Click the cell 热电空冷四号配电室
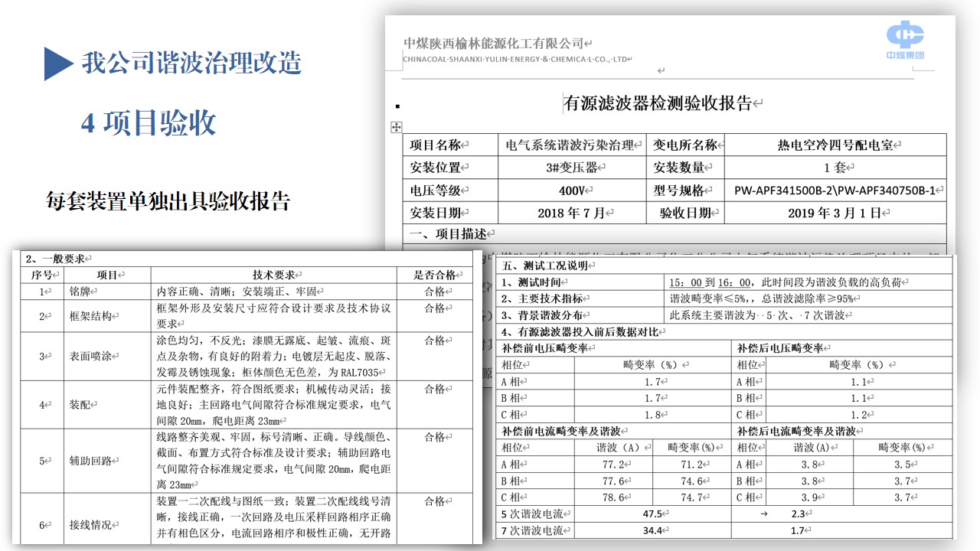Viewport: 980px width, 551px height. [x=835, y=145]
